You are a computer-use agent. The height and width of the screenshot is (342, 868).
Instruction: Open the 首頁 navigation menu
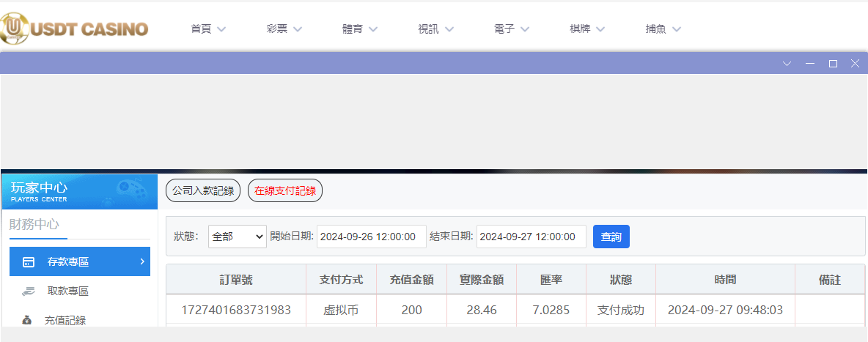pyautogui.click(x=208, y=29)
